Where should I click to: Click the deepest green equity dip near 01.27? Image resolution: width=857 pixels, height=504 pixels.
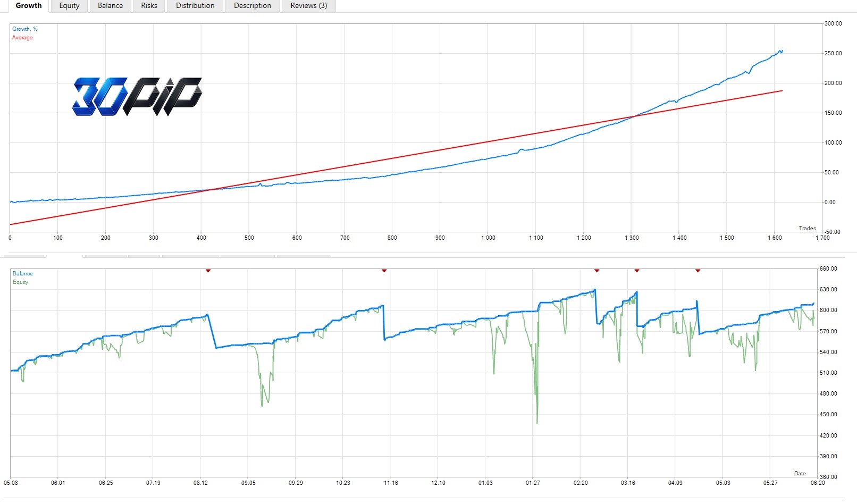tap(537, 423)
